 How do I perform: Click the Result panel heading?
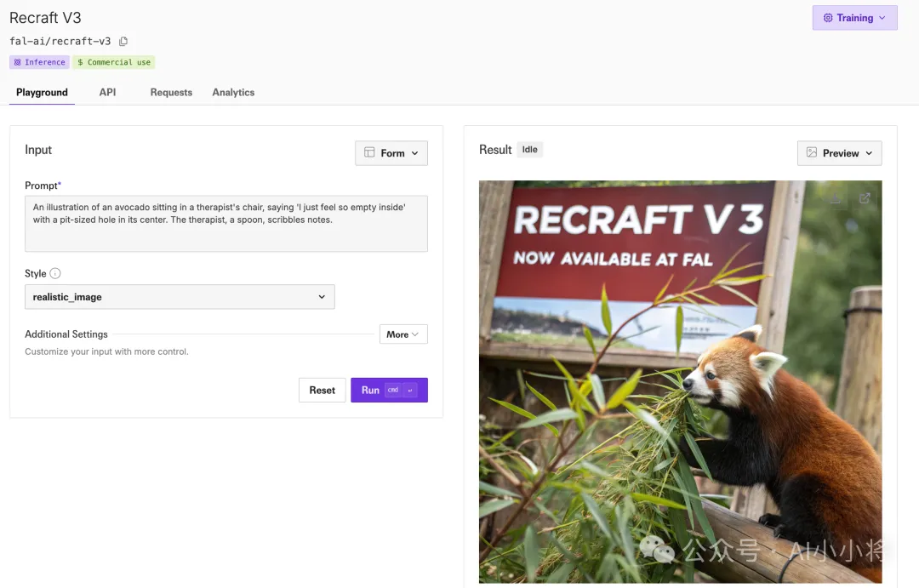[495, 150]
